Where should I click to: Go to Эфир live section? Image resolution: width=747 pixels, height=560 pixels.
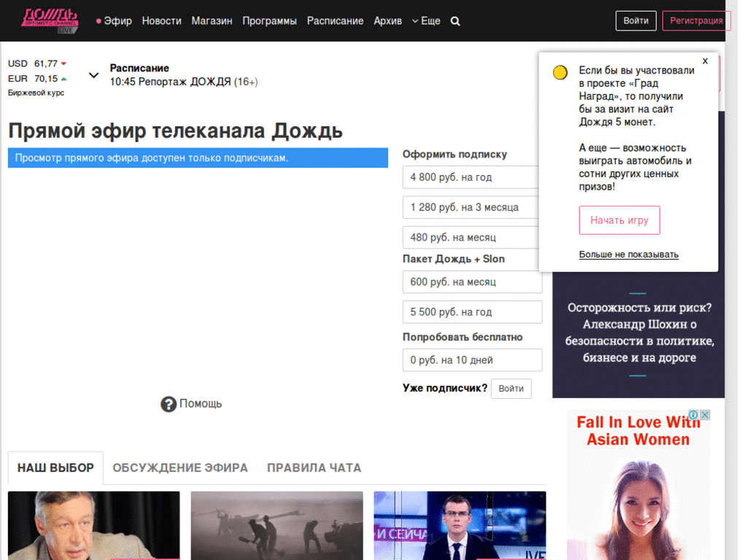[x=114, y=21]
